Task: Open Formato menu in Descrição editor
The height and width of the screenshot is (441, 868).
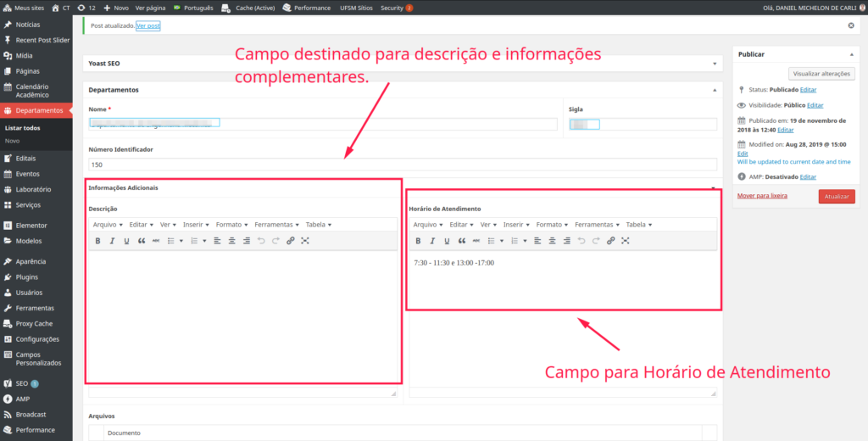Action: pyautogui.click(x=231, y=225)
